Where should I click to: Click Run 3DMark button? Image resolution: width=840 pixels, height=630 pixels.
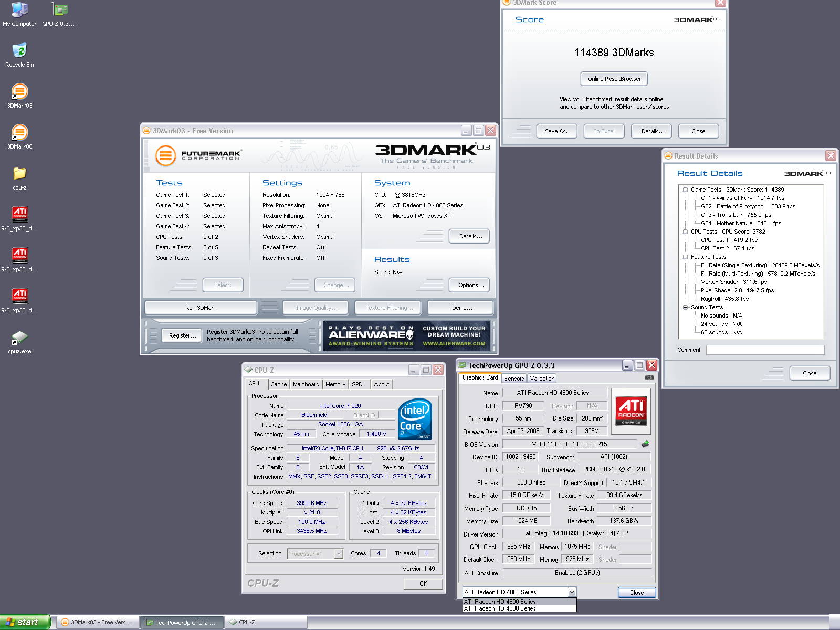(201, 308)
